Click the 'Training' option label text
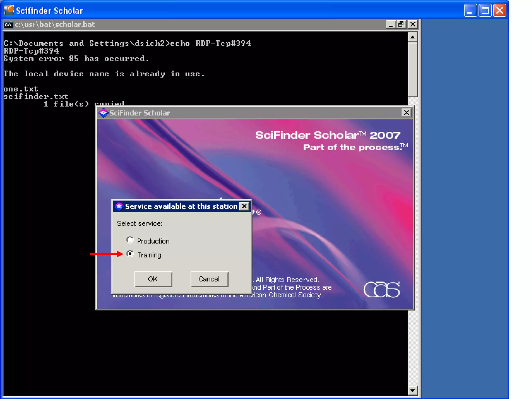Viewport: 532px width, 399px height. pyautogui.click(x=149, y=255)
